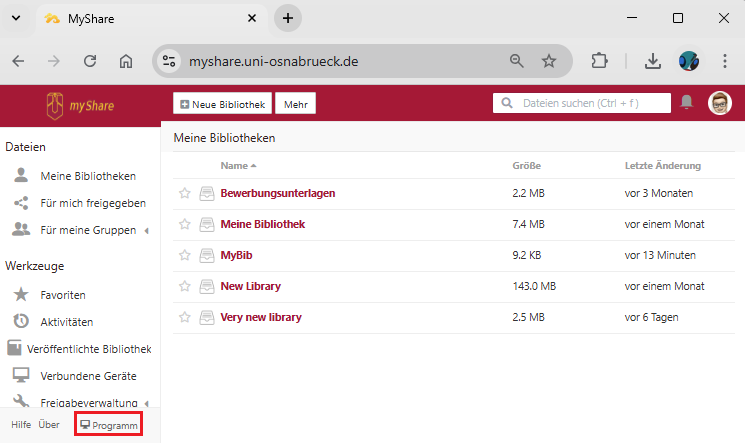Star the Meine Bibliothek library
The height and width of the screenshot is (443, 745).
click(x=184, y=224)
